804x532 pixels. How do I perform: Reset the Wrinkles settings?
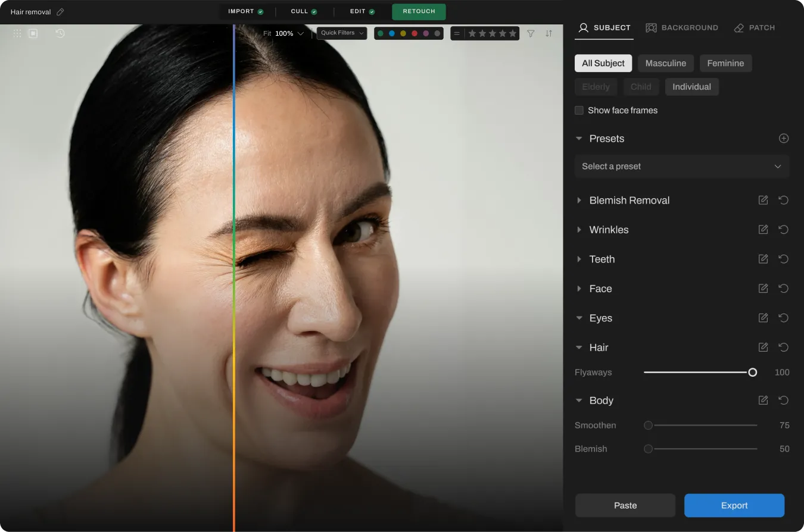784,230
